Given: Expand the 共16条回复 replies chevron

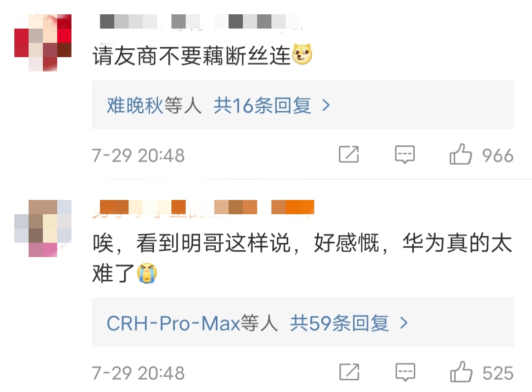Looking at the screenshot, I should (326, 105).
